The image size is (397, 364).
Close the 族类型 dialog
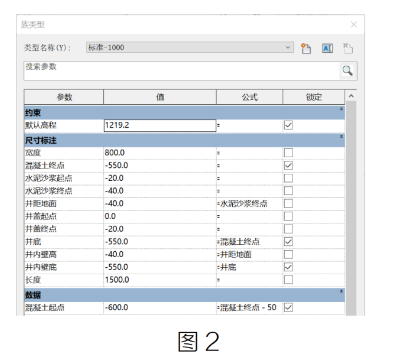[x=354, y=24]
